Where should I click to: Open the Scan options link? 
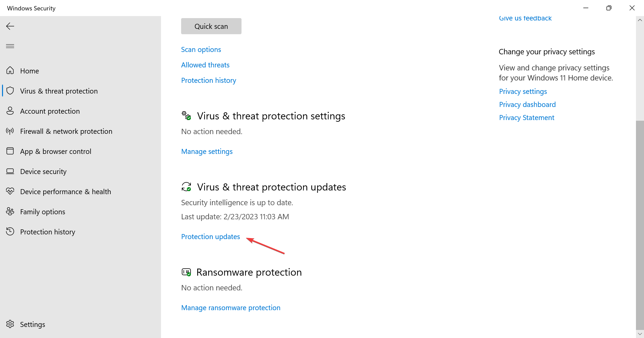tap(201, 50)
